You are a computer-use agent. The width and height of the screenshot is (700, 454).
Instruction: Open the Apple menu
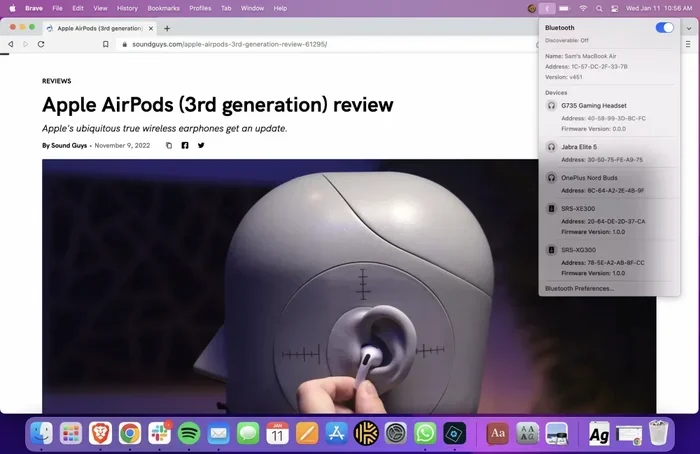[x=12, y=8]
